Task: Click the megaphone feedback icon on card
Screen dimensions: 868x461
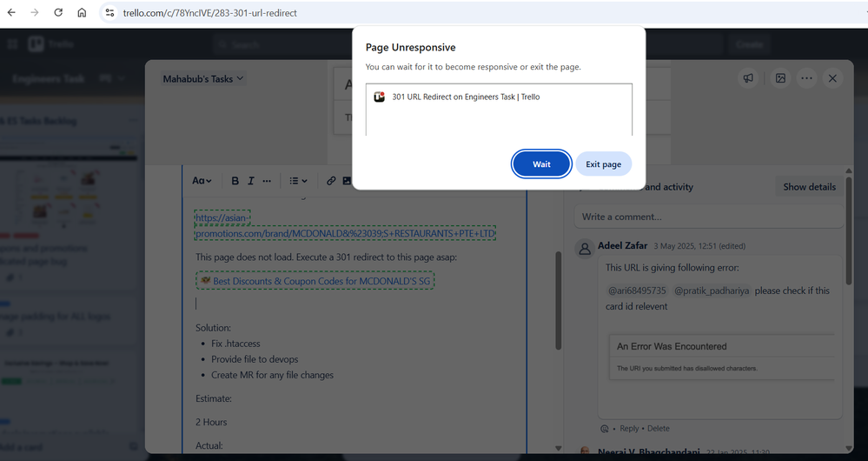Action: 748,78
